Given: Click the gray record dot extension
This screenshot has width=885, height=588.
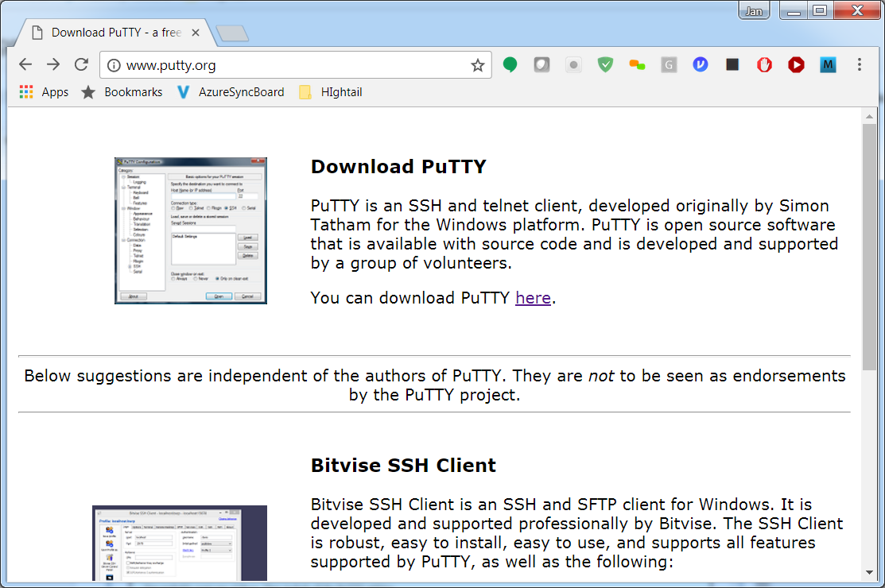Looking at the screenshot, I should coord(573,65).
